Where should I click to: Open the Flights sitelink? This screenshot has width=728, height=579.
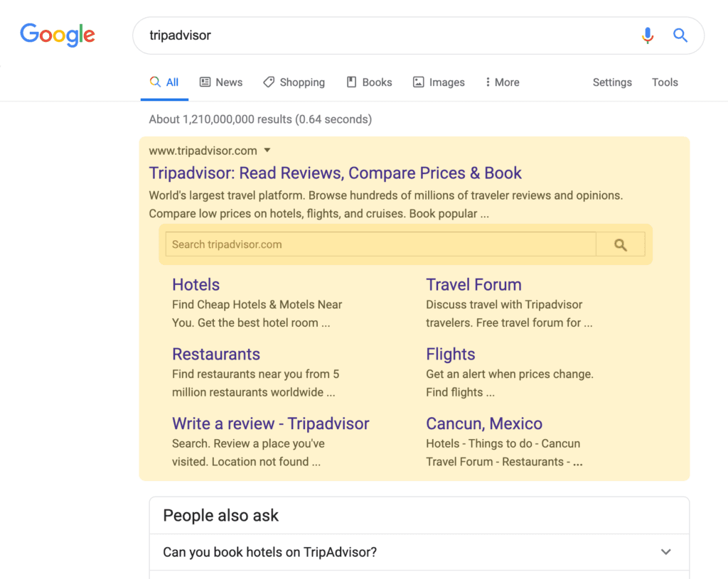[x=450, y=355]
